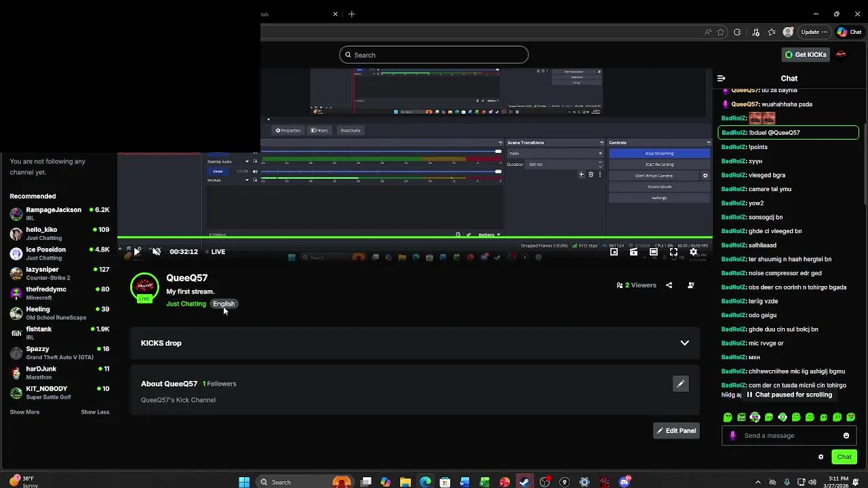This screenshot has height=488, width=868.
Task: Enter fullscreen mode on the player
Action: [673, 252]
